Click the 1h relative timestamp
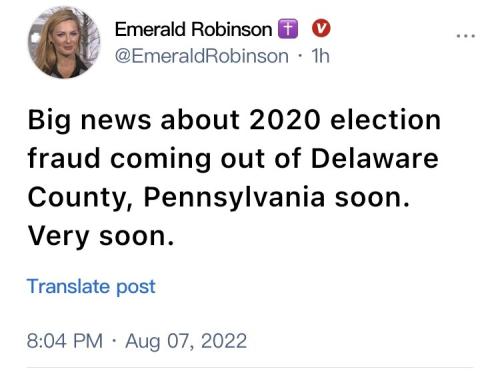Viewport: 500px width, 379px height. [x=320, y=56]
